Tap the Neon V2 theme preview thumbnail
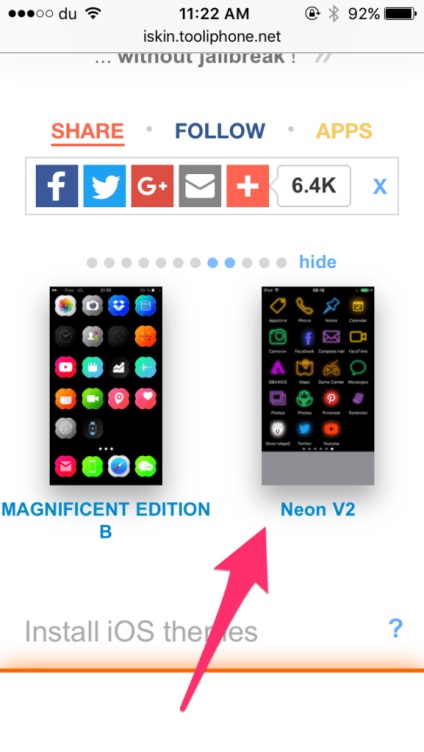 [318, 386]
